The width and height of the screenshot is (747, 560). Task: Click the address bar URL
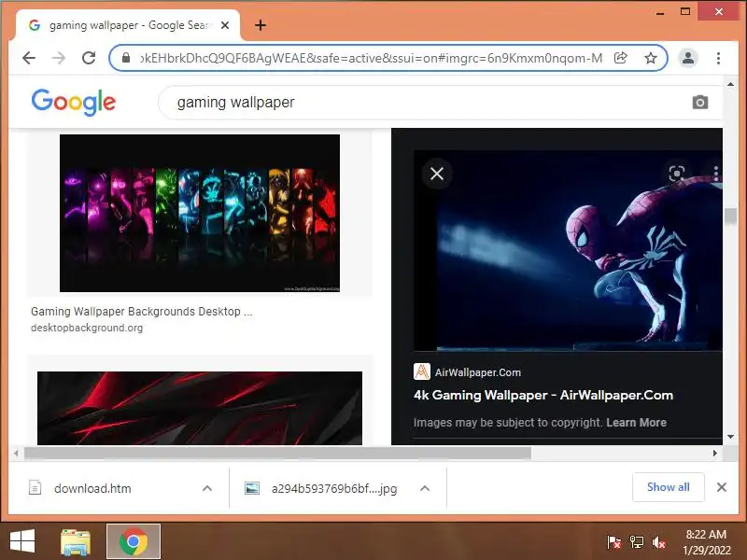point(371,58)
